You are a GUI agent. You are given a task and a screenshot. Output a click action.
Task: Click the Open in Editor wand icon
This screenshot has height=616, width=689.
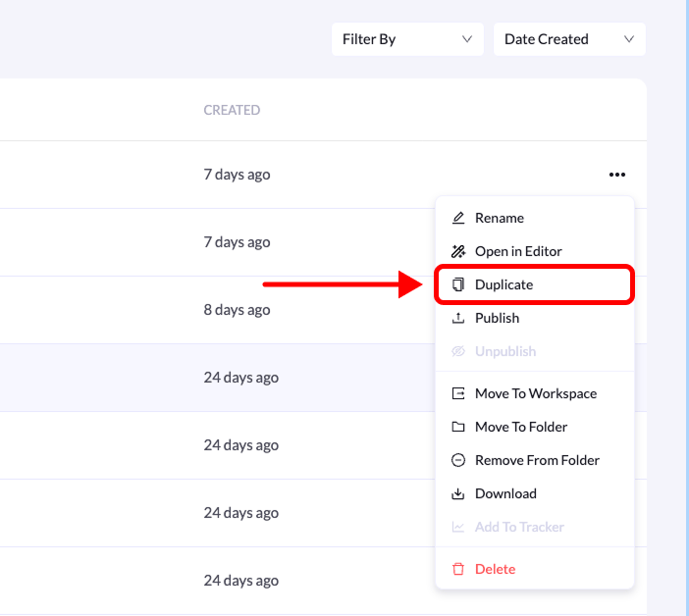(458, 251)
